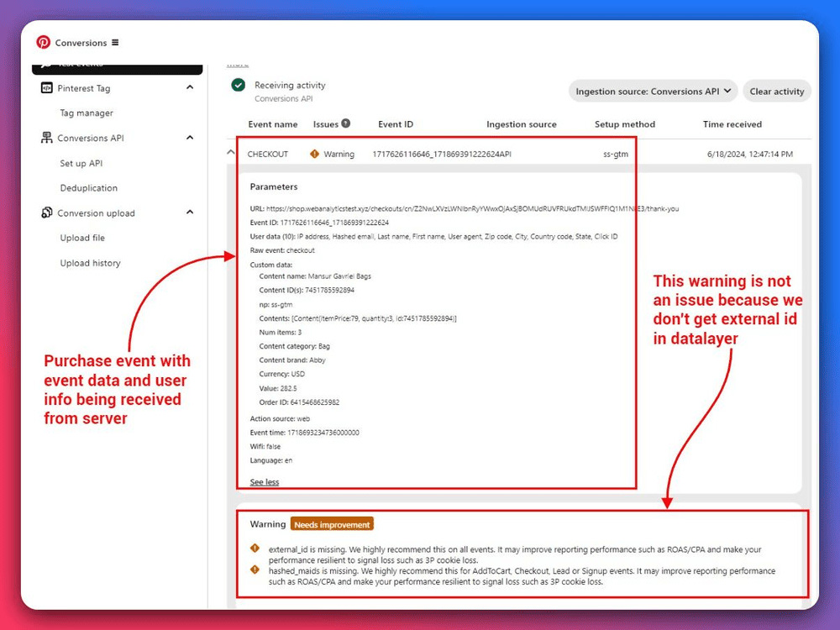Click the Conversions title in the top bar
The image size is (840, 630).
pos(81,43)
